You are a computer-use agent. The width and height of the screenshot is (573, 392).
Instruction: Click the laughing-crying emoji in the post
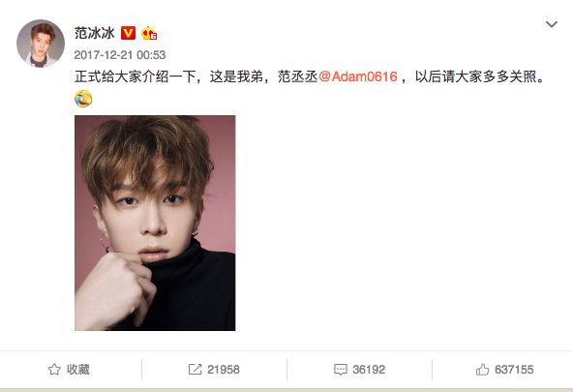click(83, 99)
